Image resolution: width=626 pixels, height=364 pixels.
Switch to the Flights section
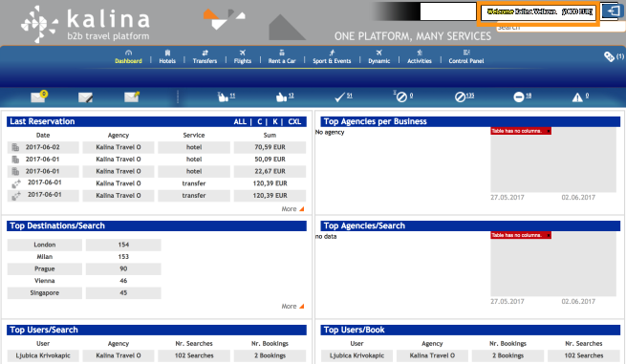tap(243, 57)
